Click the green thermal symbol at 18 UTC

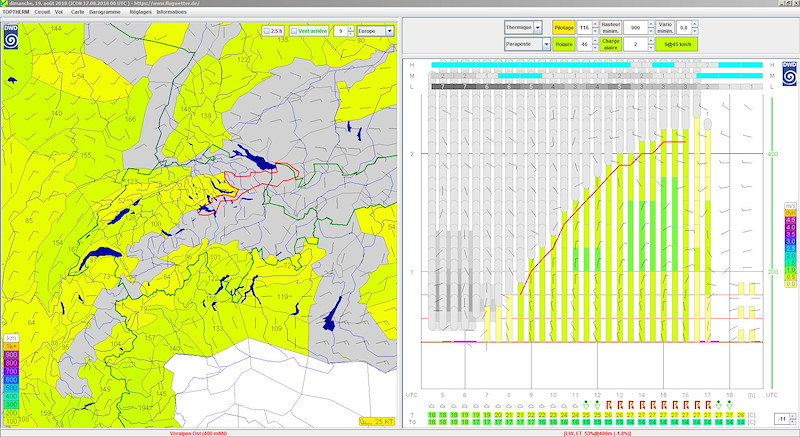(x=730, y=405)
